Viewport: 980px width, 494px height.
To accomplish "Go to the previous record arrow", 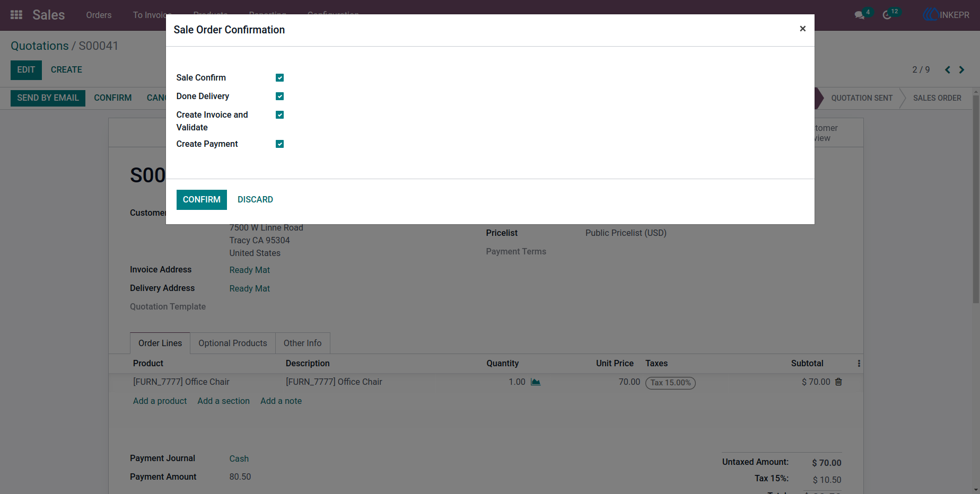I will coord(948,70).
